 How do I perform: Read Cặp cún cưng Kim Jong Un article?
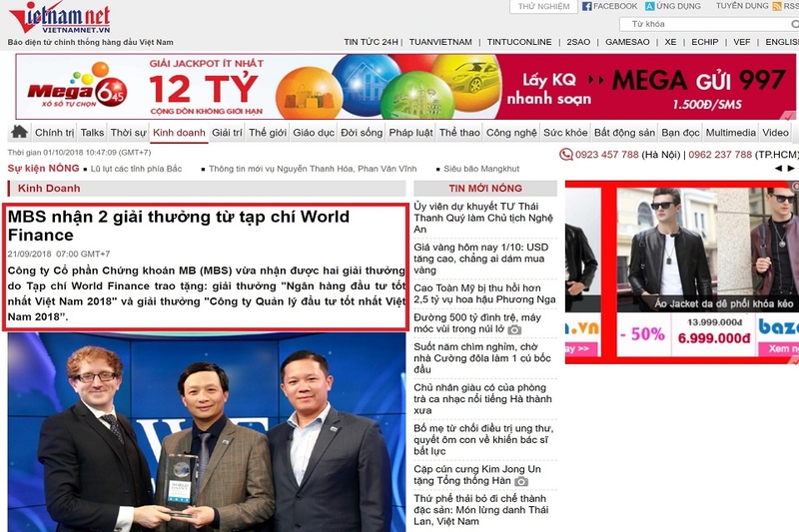coord(477,474)
